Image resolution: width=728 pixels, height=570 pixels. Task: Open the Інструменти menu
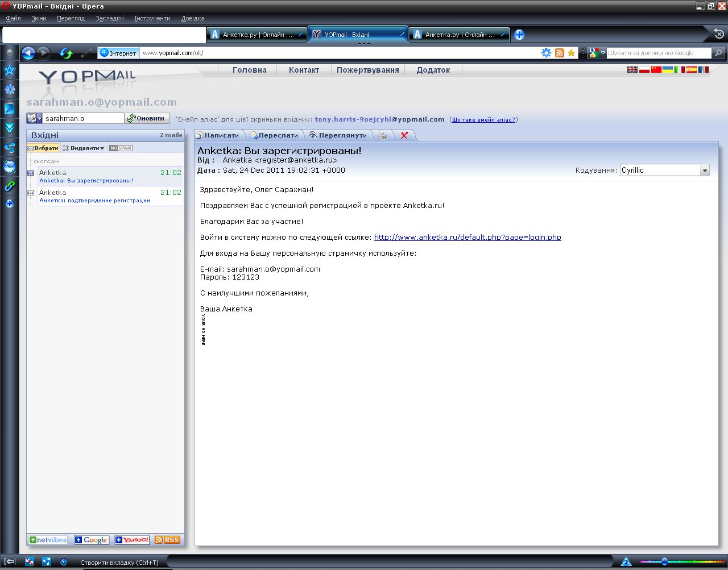pos(152,18)
